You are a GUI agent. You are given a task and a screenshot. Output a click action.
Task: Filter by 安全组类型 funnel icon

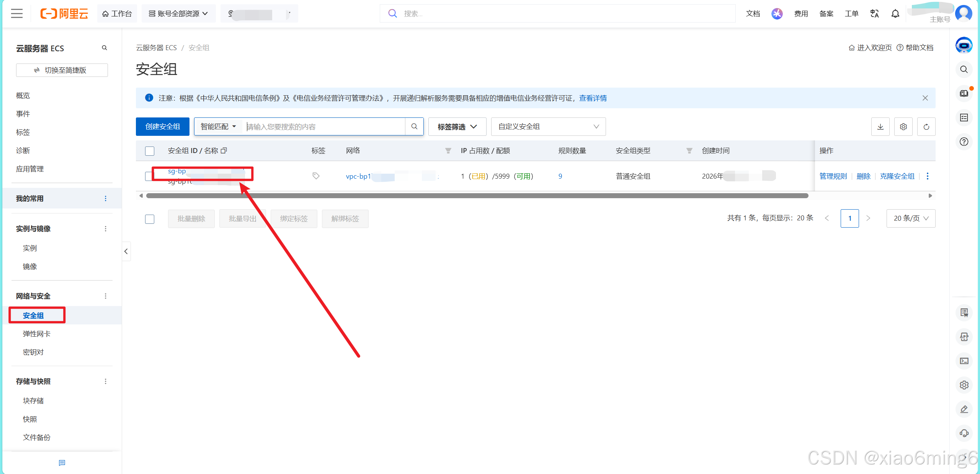coord(689,151)
